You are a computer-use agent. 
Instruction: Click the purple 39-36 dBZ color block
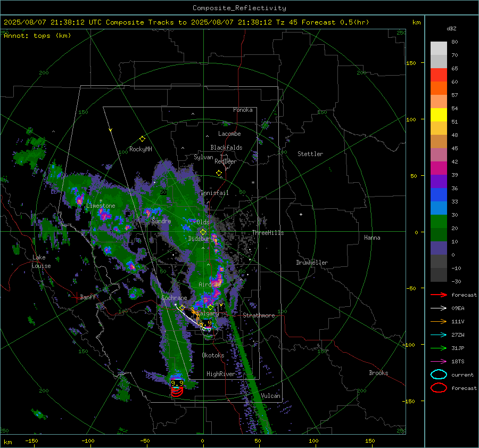(439, 182)
